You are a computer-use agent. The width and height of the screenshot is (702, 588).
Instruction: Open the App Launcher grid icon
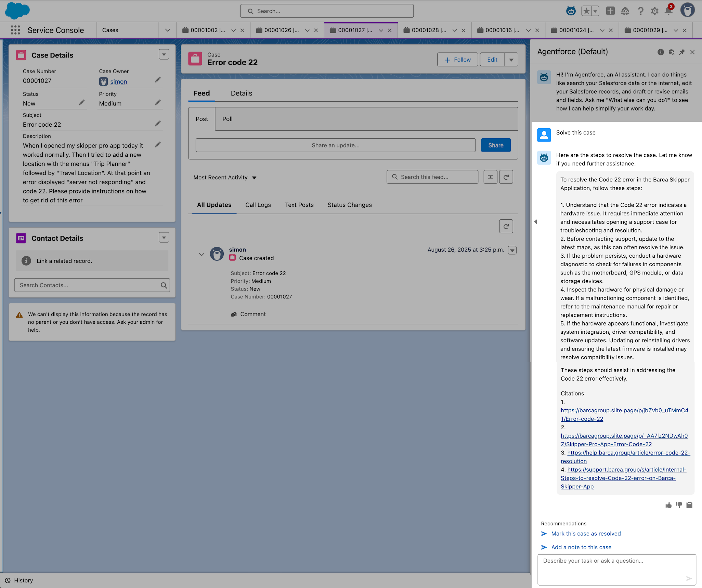tap(15, 30)
